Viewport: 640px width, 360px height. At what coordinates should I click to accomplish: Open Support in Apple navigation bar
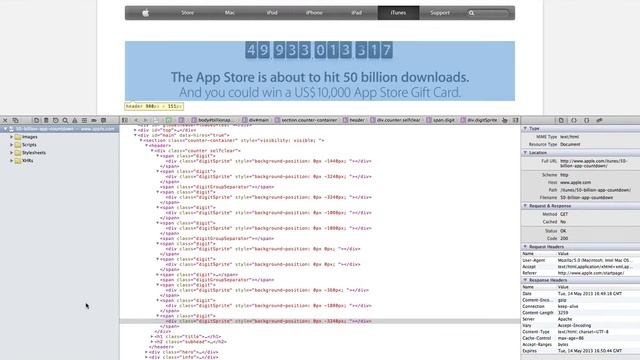coord(440,13)
